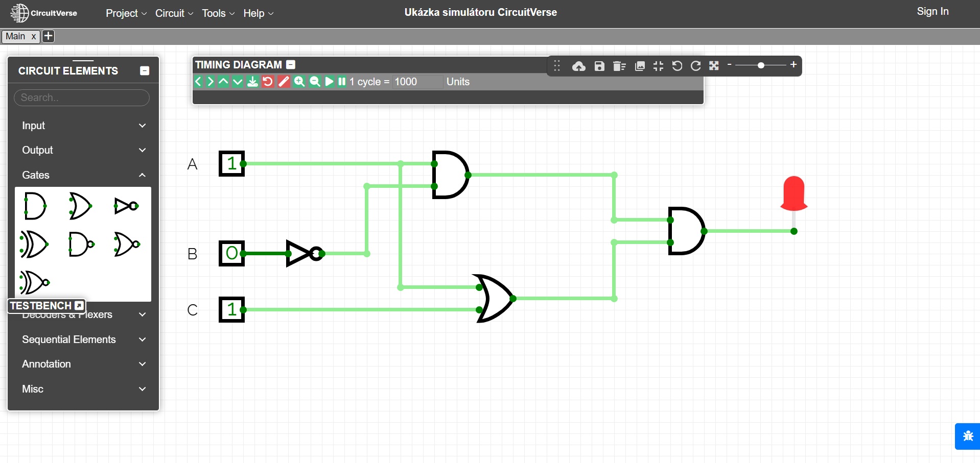Flip the state of input C

pos(231,309)
